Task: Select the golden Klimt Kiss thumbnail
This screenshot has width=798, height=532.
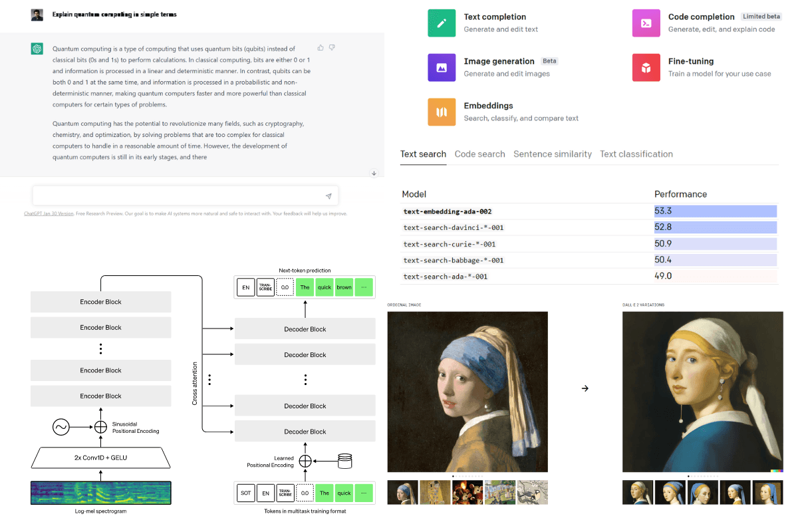Action: pos(435,492)
